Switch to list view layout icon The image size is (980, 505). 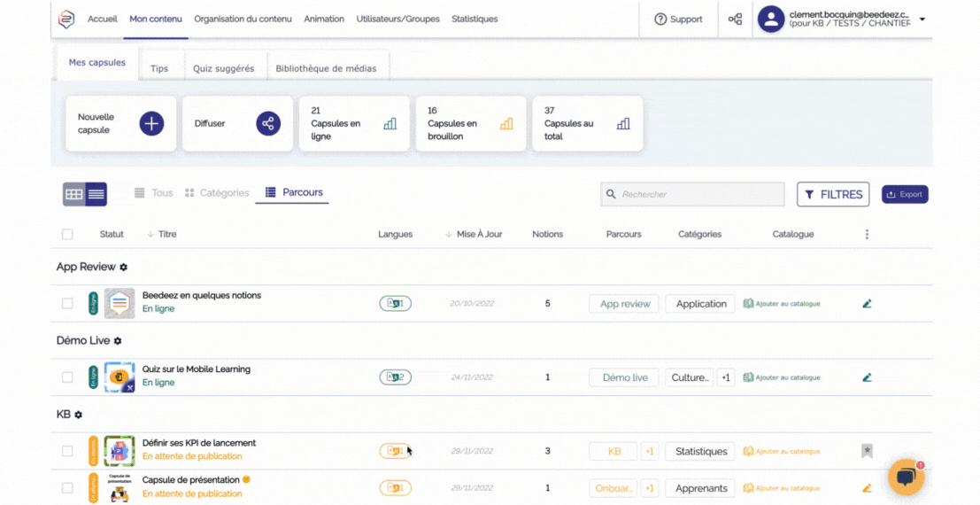96,194
